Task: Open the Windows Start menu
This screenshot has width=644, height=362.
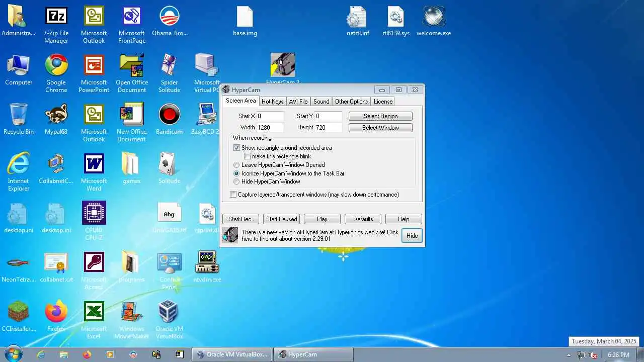Action: [13, 354]
